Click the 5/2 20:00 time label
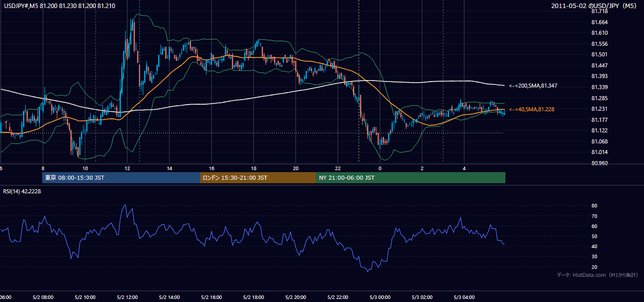 (x=296, y=297)
